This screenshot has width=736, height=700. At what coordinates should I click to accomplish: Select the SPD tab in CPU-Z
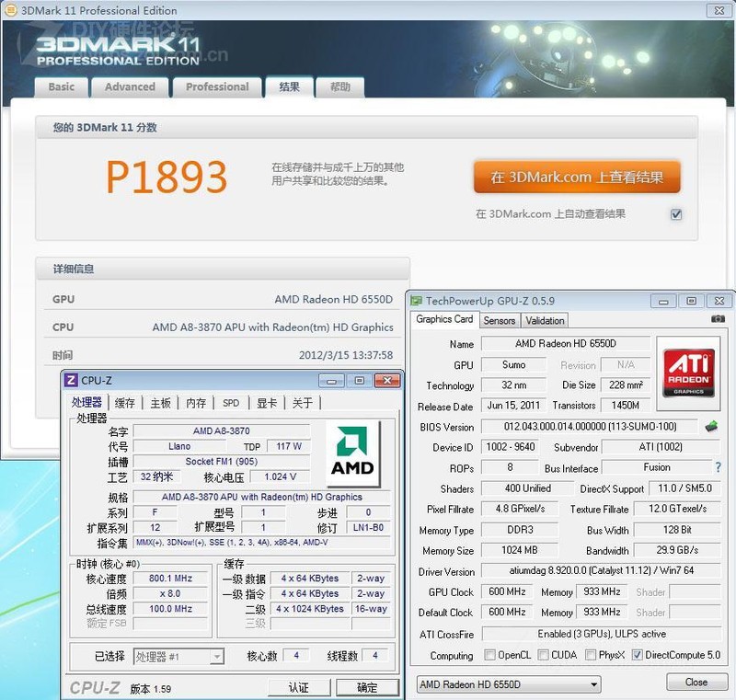click(231, 403)
